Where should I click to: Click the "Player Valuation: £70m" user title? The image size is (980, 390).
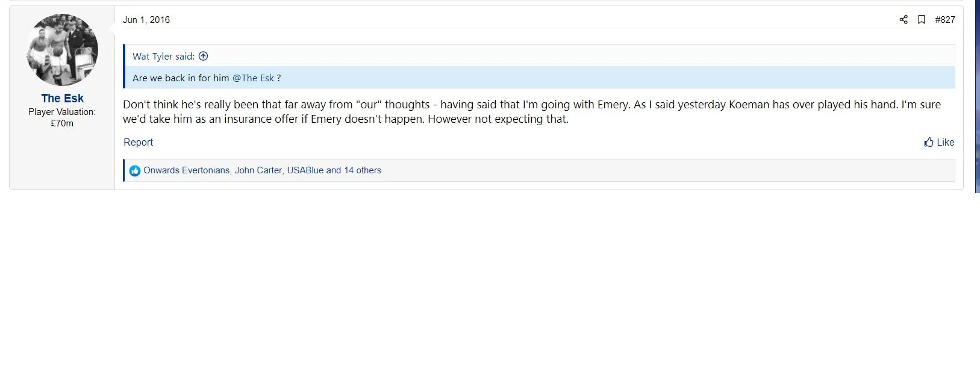tap(62, 117)
